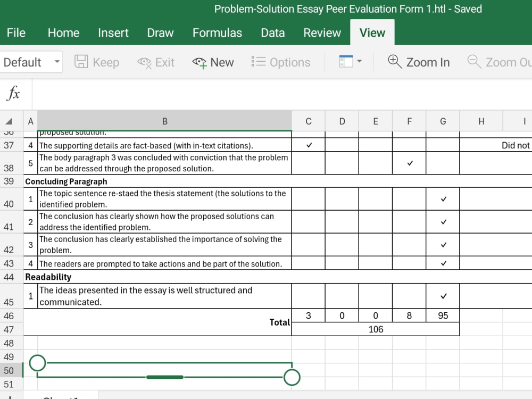Select column F header
Image resolution: width=532 pixels, height=399 pixels.
click(409, 121)
